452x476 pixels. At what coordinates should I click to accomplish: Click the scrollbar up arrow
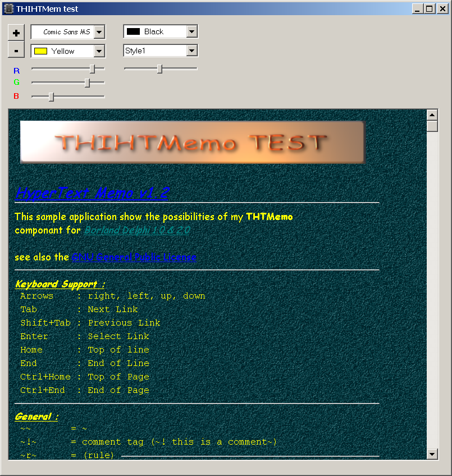click(432, 115)
